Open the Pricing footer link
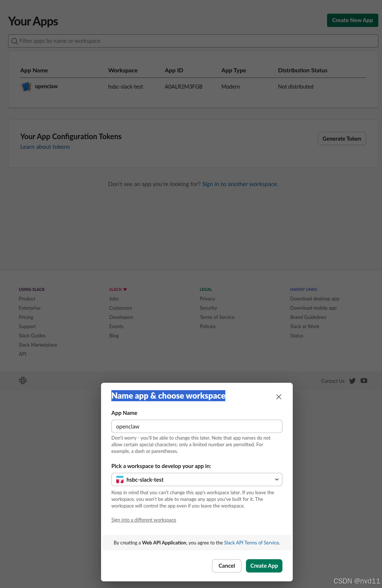Image resolution: width=382 pixels, height=588 pixels. 26,317
